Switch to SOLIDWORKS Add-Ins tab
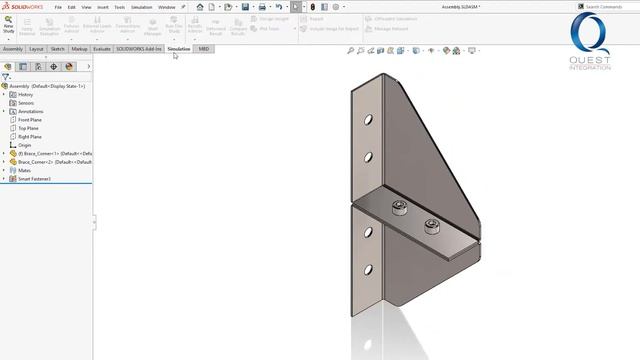Screen dimensions: 640x360 pos(139,49)
